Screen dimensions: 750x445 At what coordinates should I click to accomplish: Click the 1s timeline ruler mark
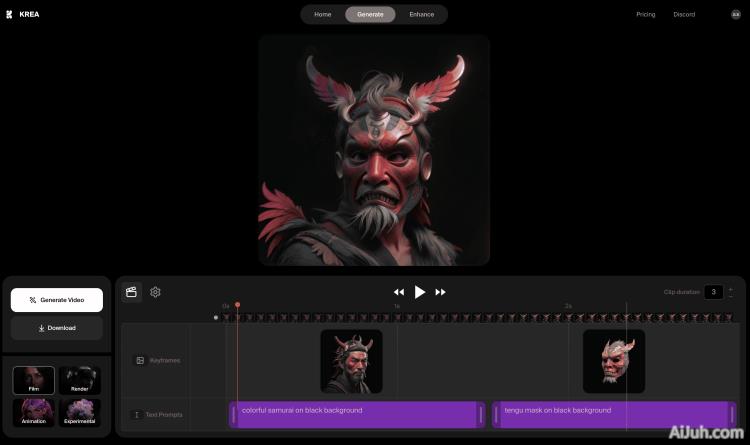397,306
